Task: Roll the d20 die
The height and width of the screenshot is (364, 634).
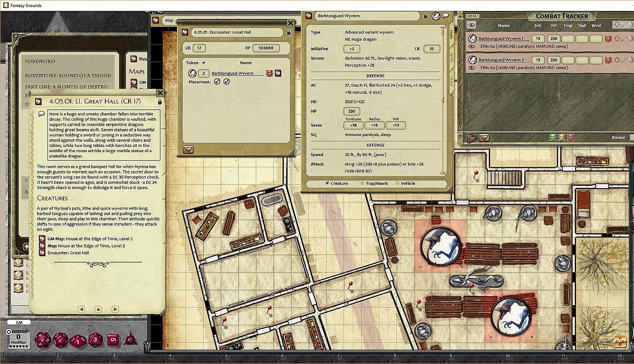Action: [x=42, y=339]
